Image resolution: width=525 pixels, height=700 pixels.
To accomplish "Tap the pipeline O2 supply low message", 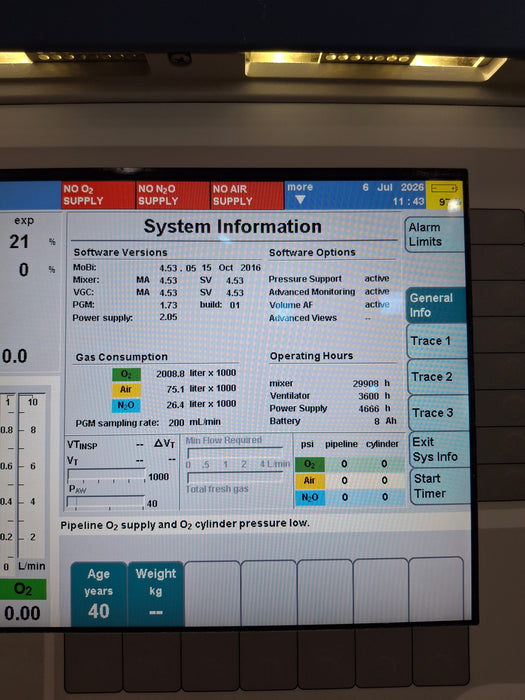I will click(x=185, y=524).
